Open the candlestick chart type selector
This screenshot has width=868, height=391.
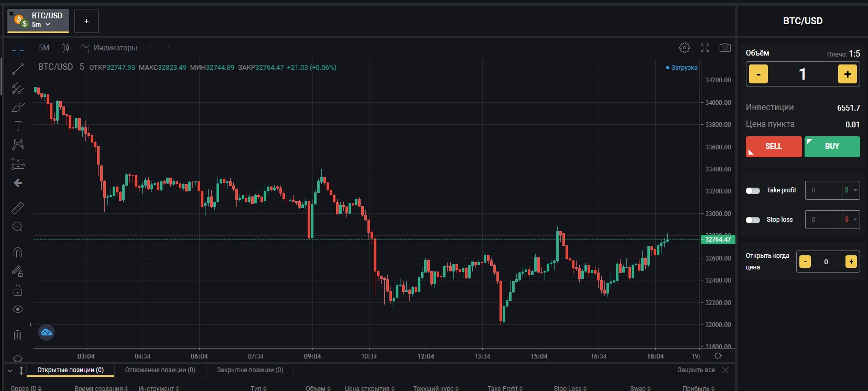(65, 48)
